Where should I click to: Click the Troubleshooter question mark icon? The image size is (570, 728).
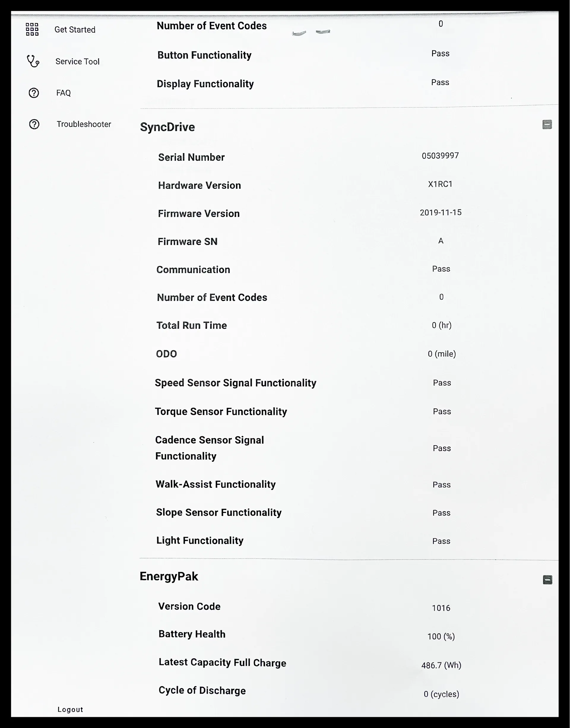tap(34, 124)
